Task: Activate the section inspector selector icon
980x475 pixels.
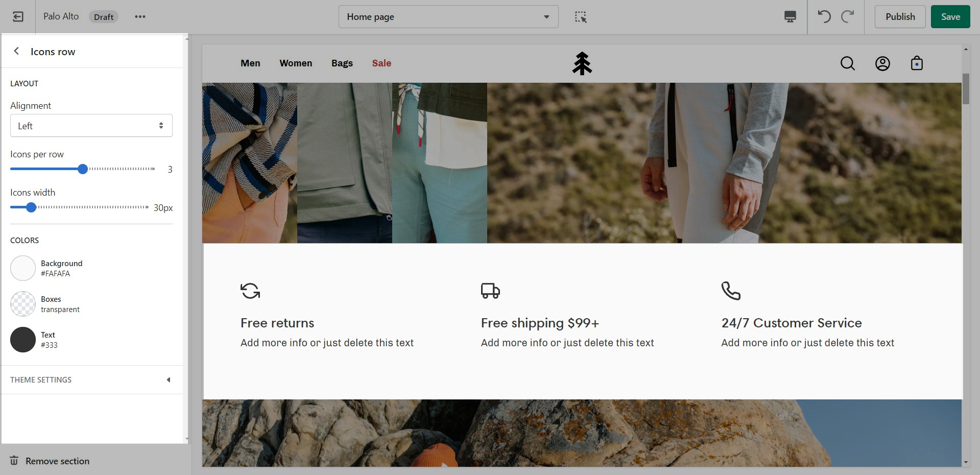Action: (x=580, y=17)
